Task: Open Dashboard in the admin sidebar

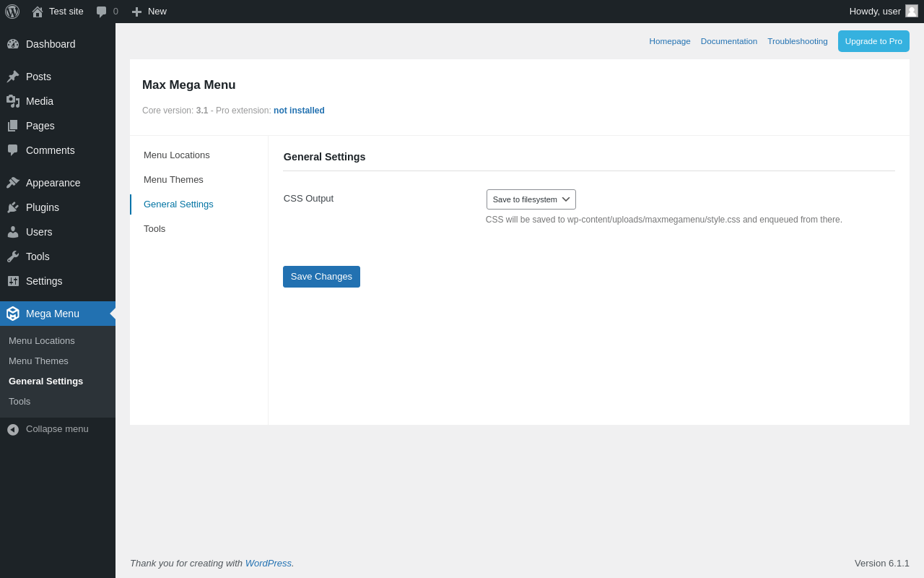Action: tap(58, 44)
